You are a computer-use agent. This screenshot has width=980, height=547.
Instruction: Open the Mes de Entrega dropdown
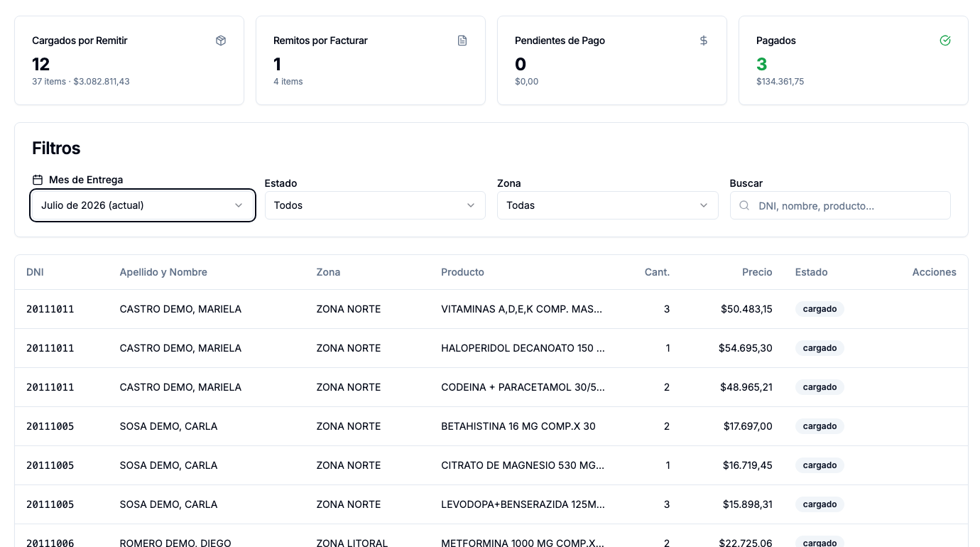coord(143,205)
